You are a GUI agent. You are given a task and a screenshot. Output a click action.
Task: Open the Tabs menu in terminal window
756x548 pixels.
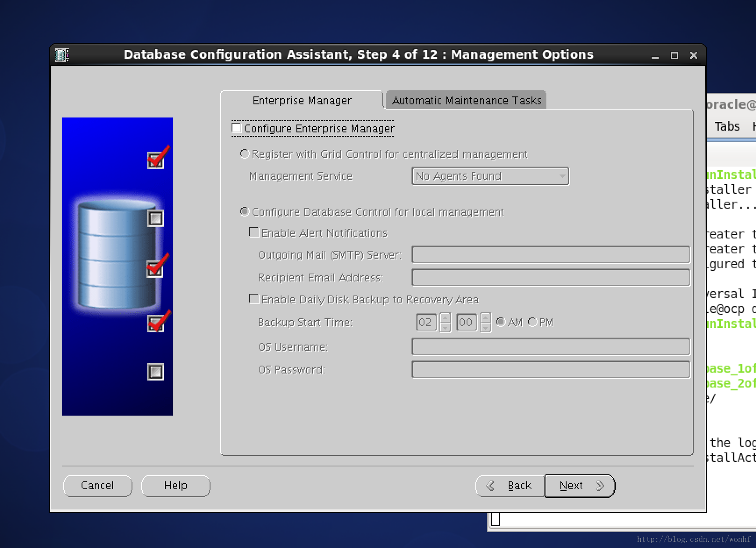(x=727, y=126)
